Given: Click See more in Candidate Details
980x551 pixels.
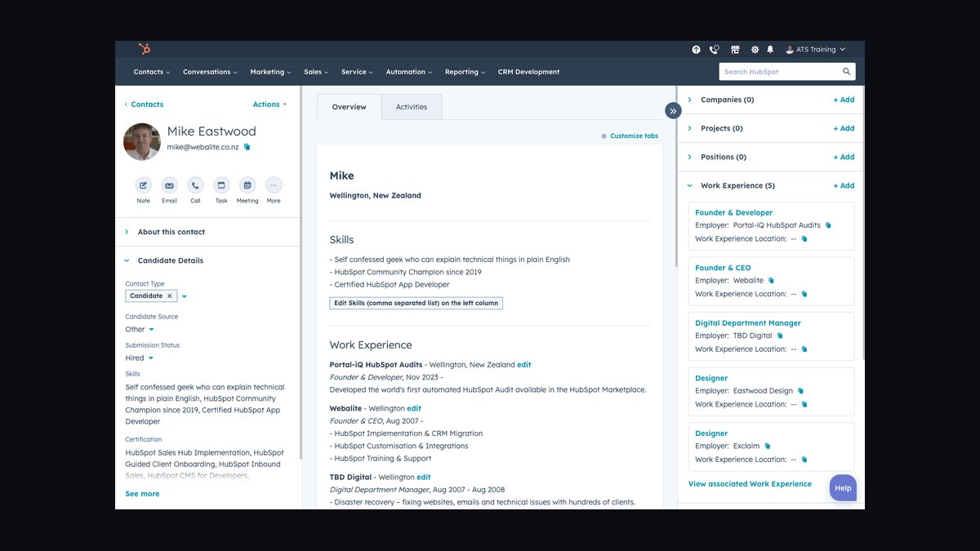Looking at the screenshot, I should click(x=142, y=494).
